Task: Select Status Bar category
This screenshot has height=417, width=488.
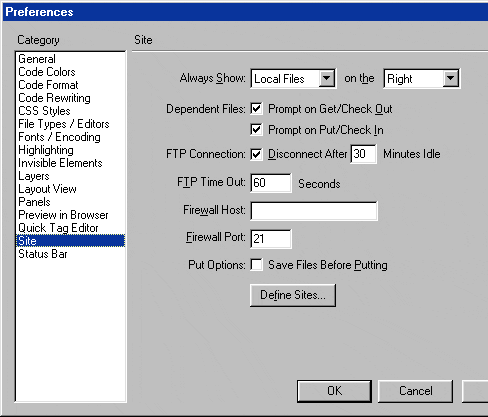Action: click(x=43, y=254)
